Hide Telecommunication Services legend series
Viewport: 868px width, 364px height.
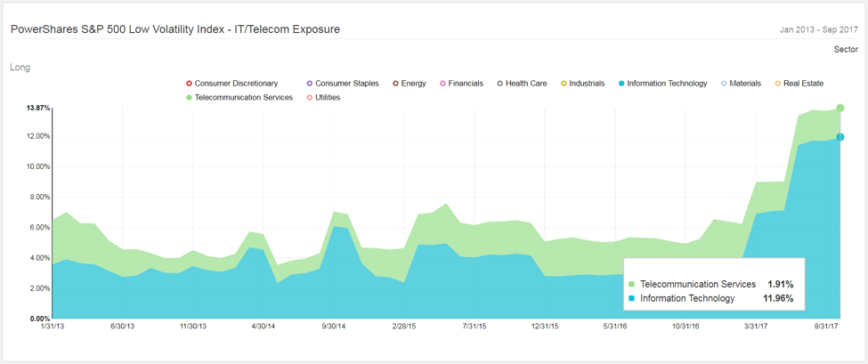tap(239, 97)
